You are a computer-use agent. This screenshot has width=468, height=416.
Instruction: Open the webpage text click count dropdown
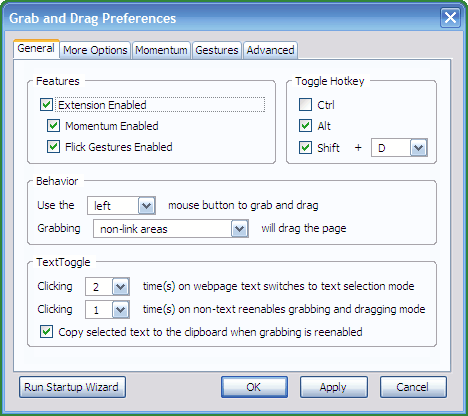(x=107, y=287)
